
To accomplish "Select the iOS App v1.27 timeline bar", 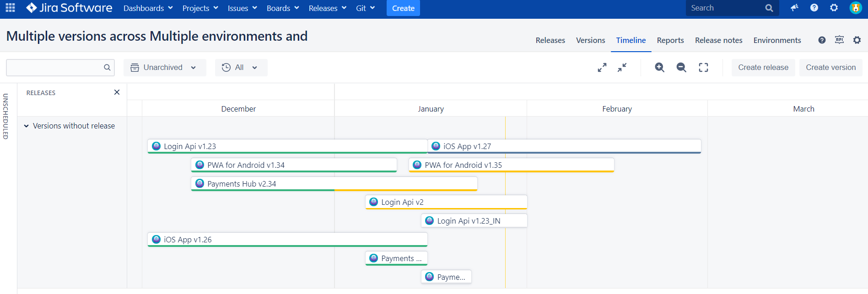I will pos(564,146).
